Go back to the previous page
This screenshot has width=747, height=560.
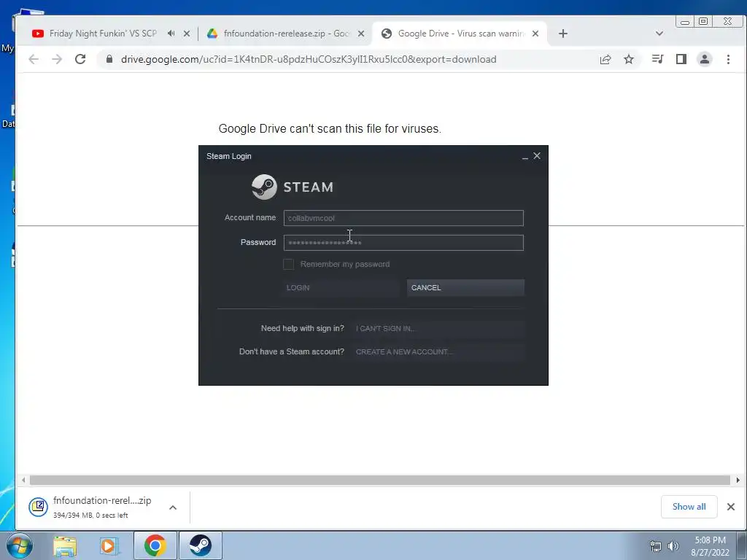(x=34, y=59)
